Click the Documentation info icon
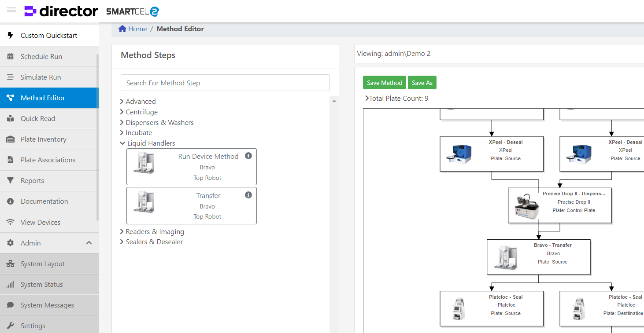644x333 pixels. [11, 201]
